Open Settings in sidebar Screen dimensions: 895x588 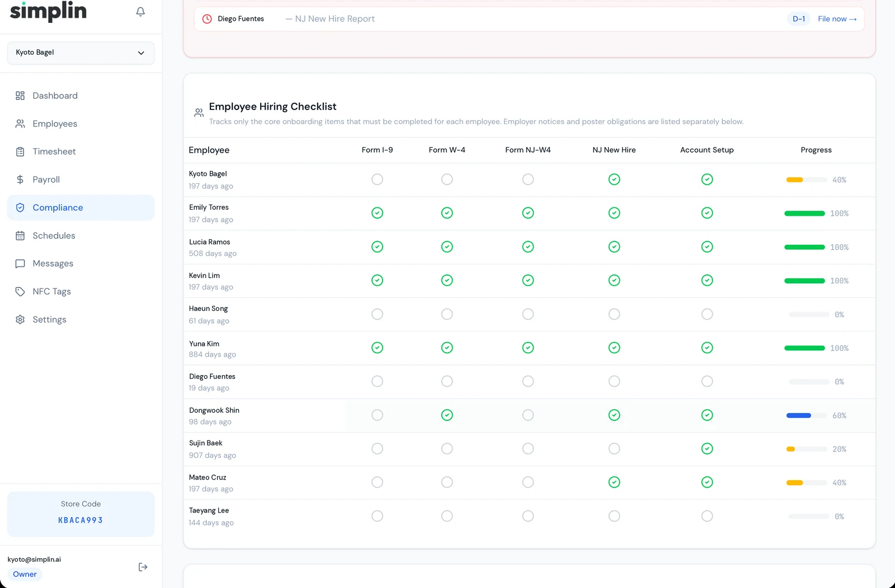tap(81, 320)
